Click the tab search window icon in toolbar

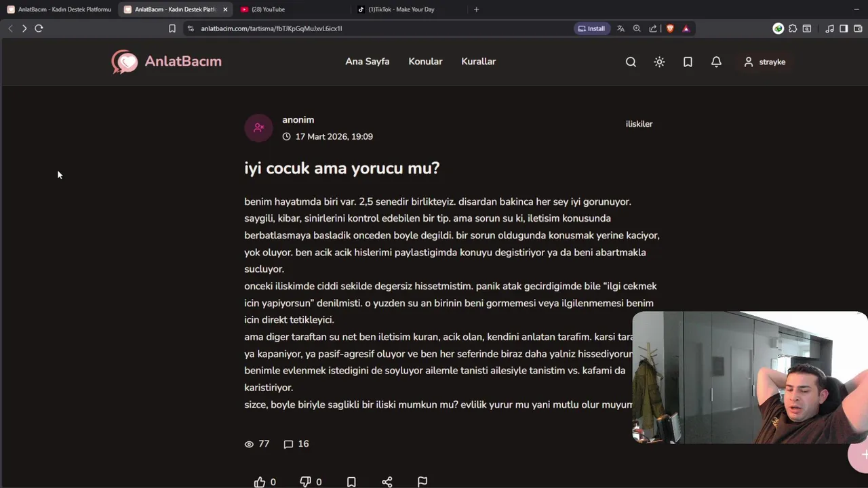pos(807,28)
